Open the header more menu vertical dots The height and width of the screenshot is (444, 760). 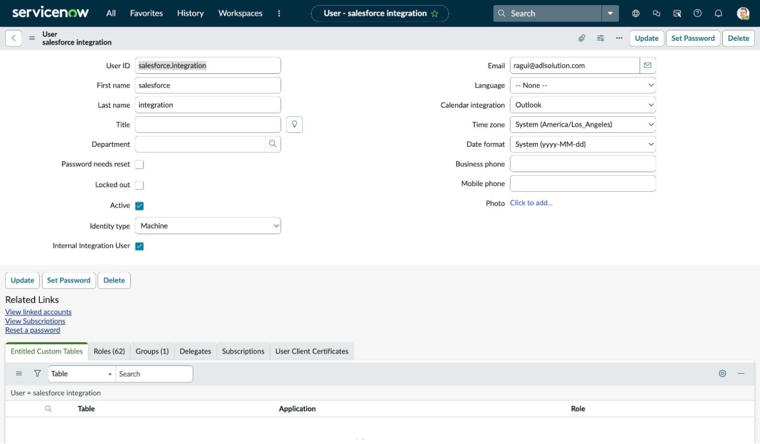[279, 14]
